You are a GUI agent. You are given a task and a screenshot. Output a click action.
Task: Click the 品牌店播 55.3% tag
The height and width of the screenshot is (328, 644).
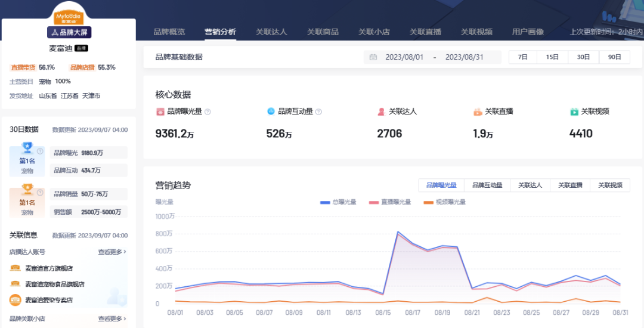pyautogui.click(x=92, y=67)
